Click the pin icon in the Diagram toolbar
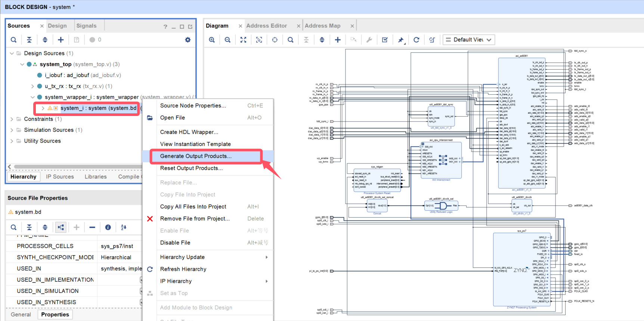The image size is (644, 321). [x=400, y=40]
